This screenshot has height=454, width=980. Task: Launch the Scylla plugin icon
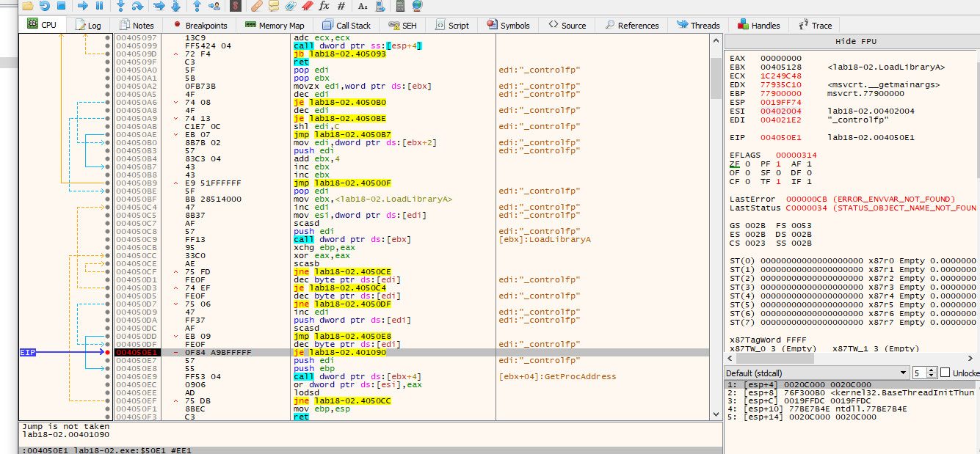tap(235, 6)
